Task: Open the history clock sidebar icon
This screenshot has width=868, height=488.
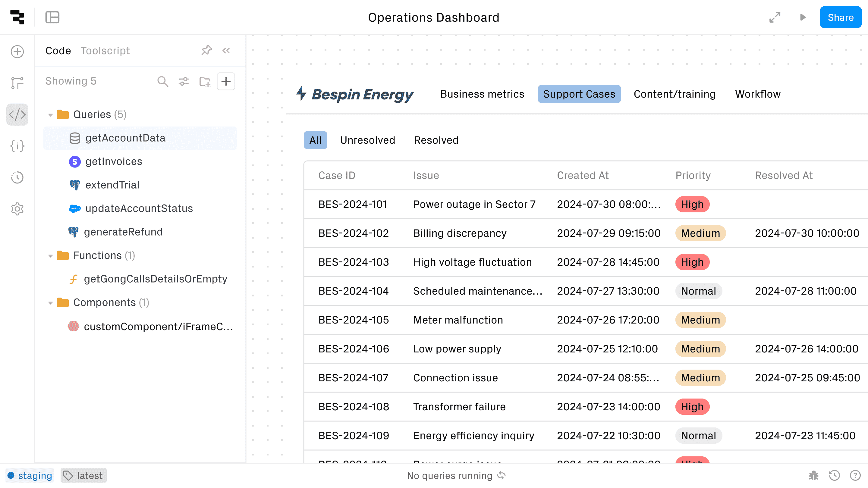Action: click(17, 177)
